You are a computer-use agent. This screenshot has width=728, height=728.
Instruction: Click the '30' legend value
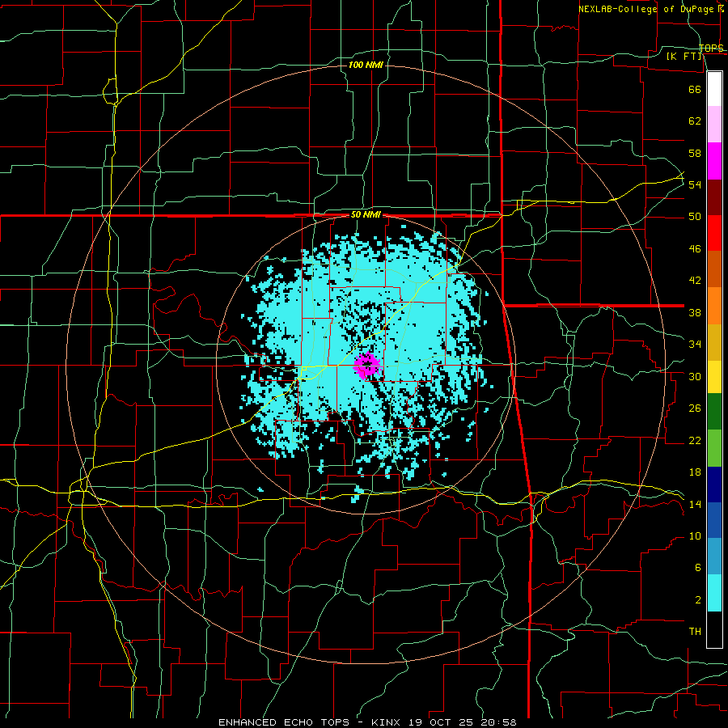tap(695, 376)
